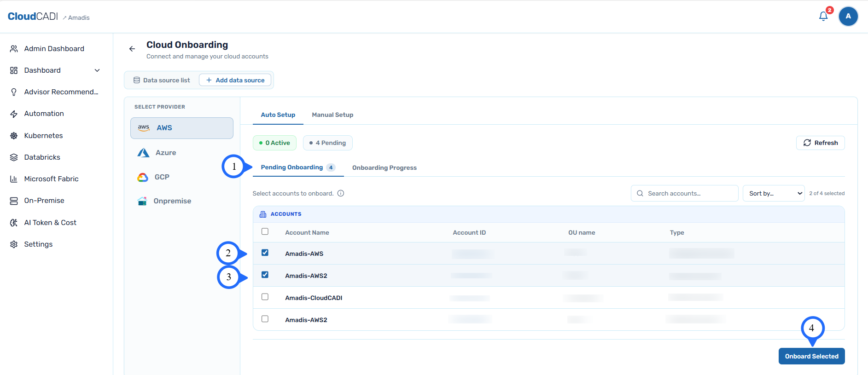This screenshot has height=375, width=868.
Task: Switch to the Manual Setup tab
Action: point(332,115)
